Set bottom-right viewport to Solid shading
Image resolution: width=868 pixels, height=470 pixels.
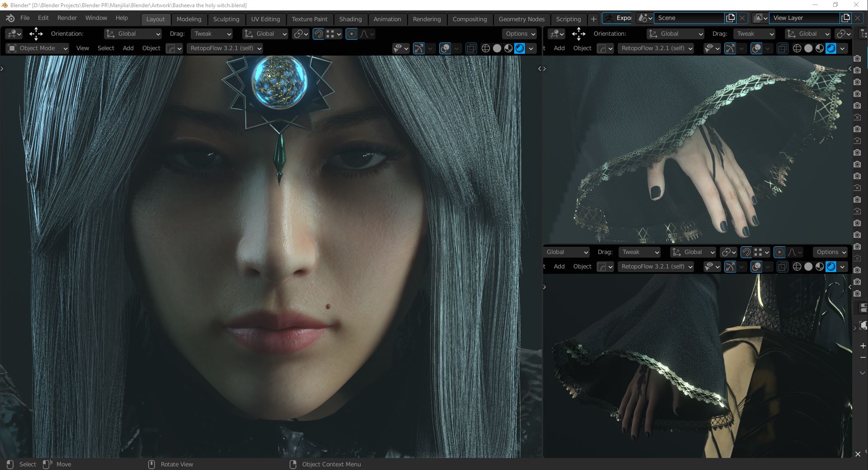click(808, 267)
